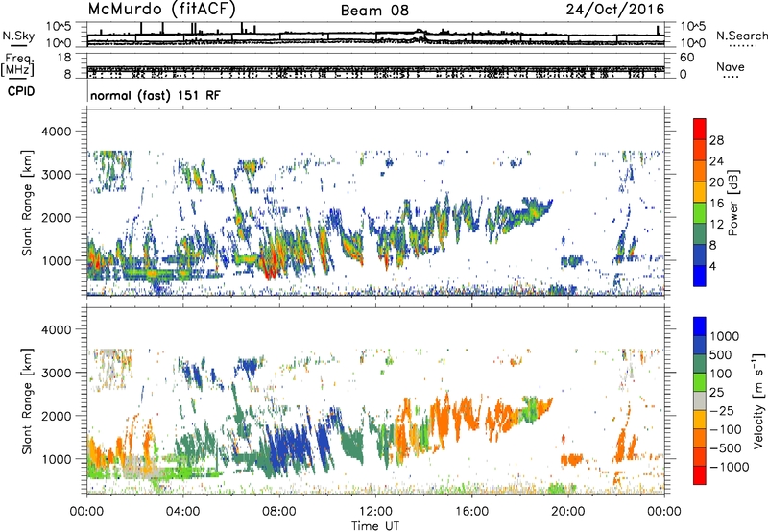This screenshot has width=768, height=532.
Task: Select the Velocity colorbar gray segment between -25 and 25
Action: tap(700, 400)
